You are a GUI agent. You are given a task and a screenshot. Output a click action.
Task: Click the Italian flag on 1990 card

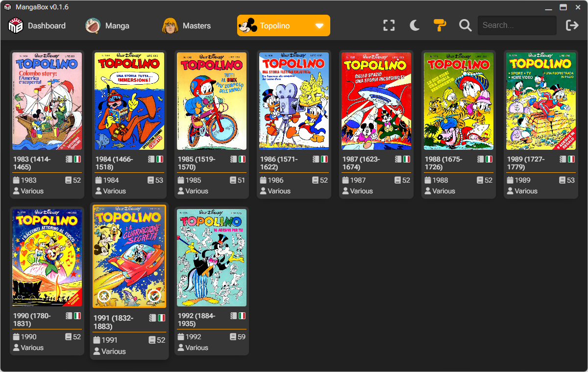point(77,316)
